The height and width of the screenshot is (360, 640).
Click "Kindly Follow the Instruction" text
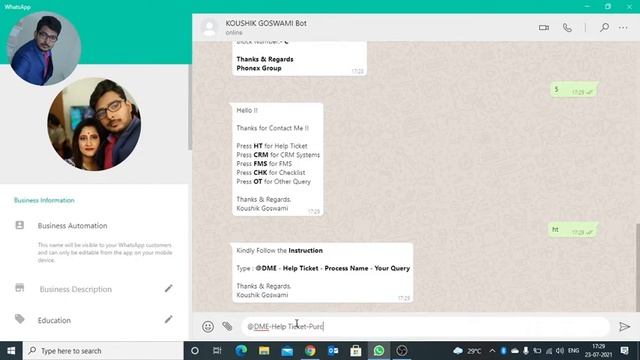(x=280, y=251)
